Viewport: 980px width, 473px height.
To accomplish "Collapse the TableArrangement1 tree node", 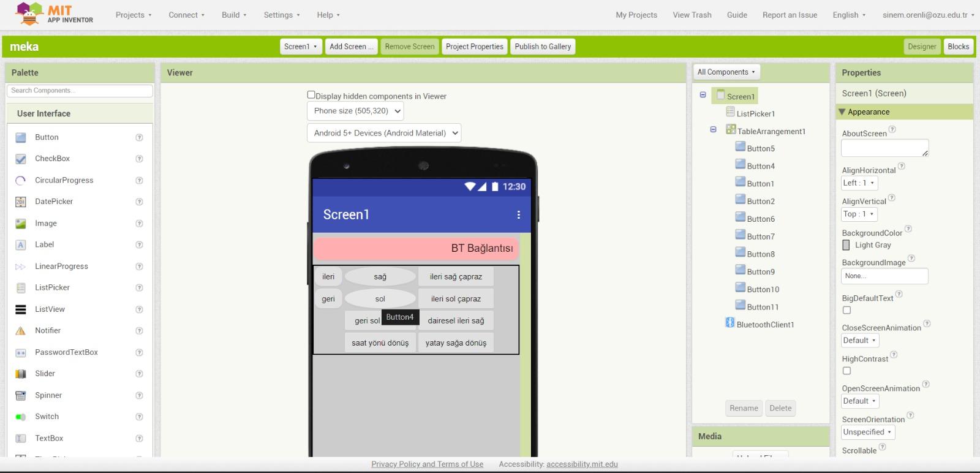I will (x=713, y=130).
